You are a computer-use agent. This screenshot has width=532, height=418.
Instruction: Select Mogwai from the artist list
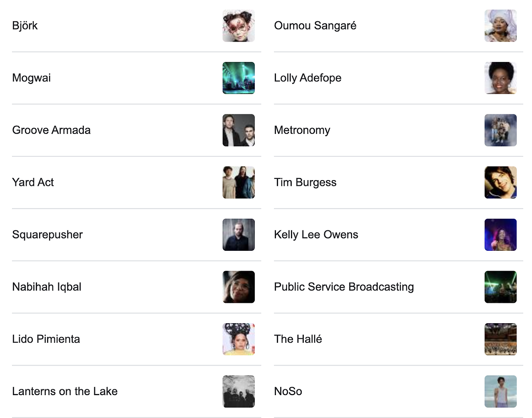31,78
